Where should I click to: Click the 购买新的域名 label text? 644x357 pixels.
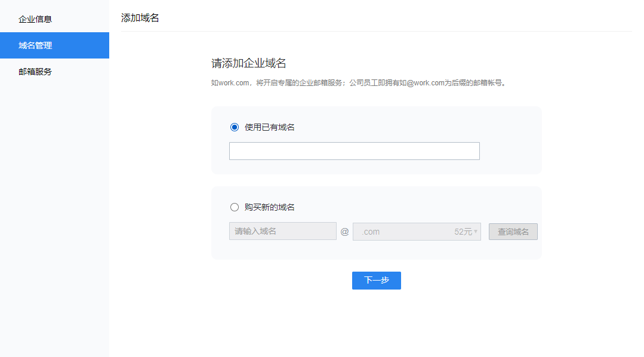point(270,207)
